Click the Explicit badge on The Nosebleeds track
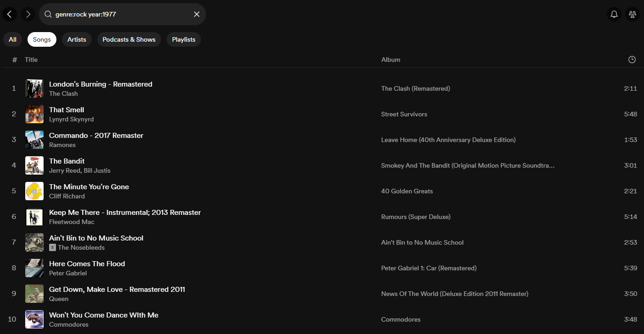 [52, 247]
